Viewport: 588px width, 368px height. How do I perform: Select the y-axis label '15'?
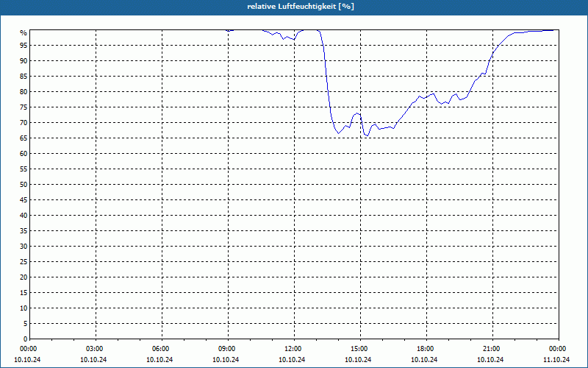(x=24, y=293)
